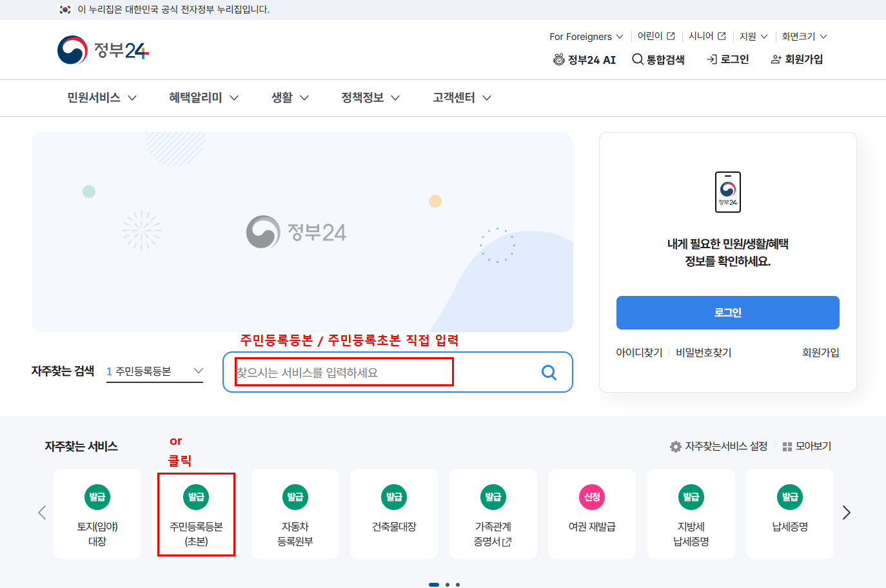Expand the 고객센터 menu chevron
The width and height of the screenshot is (886, 588).
tap(487, 98)
